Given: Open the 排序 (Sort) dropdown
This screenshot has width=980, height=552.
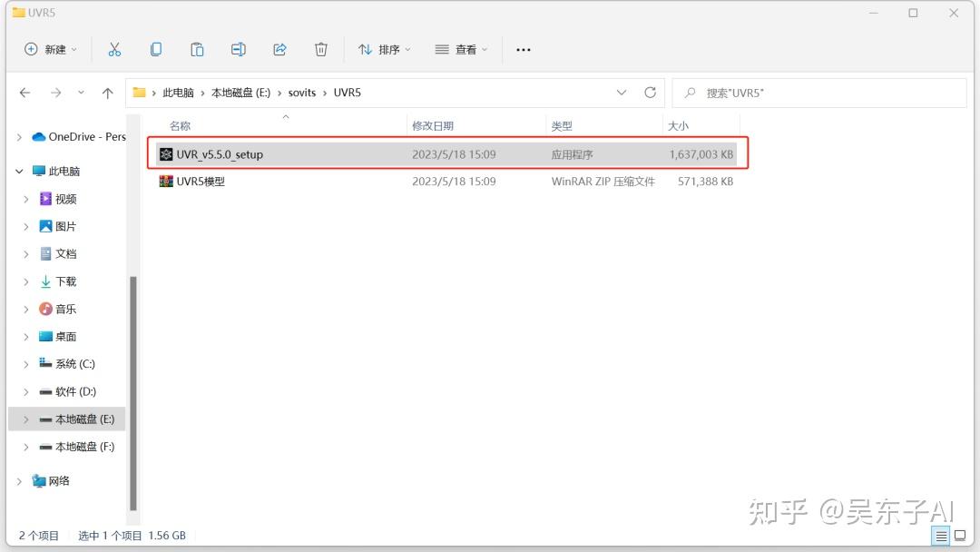Looking at the screenshot, I should (385, 49).
